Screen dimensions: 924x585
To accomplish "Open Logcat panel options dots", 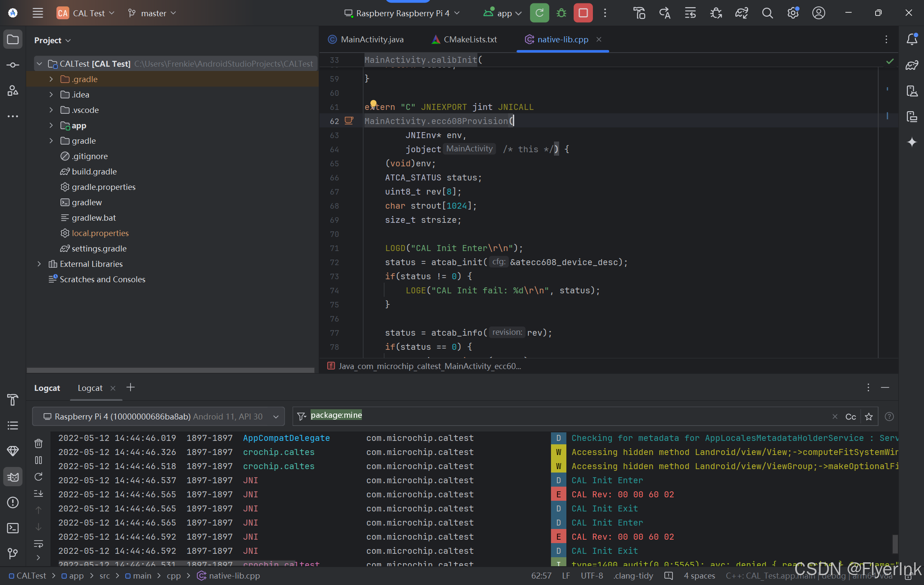I will pyautogui.click(x=868, y=387).
